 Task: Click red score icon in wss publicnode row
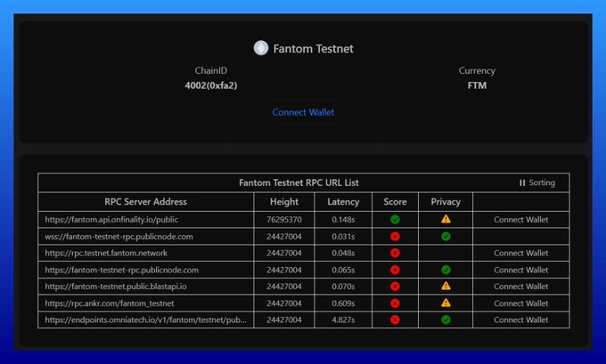(395, 236)
